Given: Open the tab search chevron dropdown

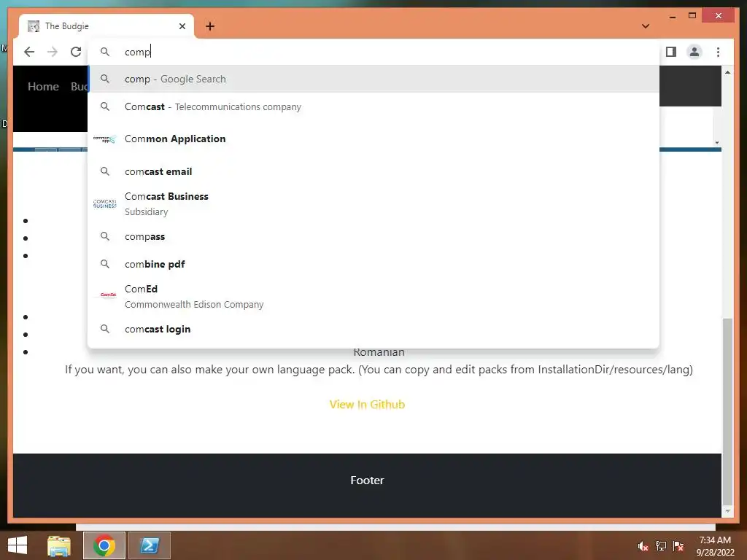Looking at the screenshot, I should pyautogui.click(x=646, y=26).
